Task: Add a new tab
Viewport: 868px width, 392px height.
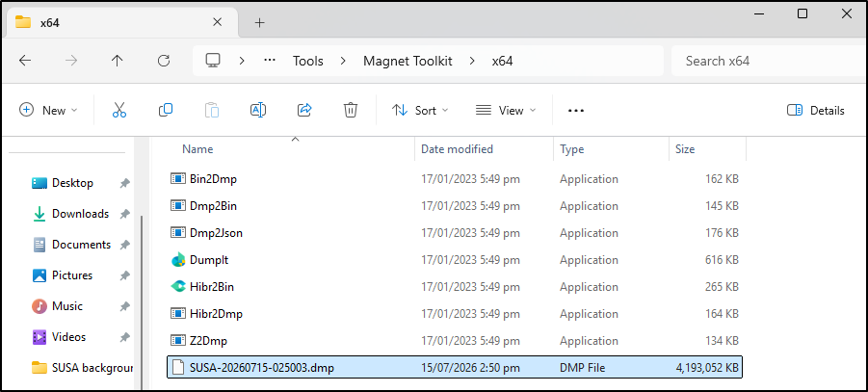Action: click(259, 23)
